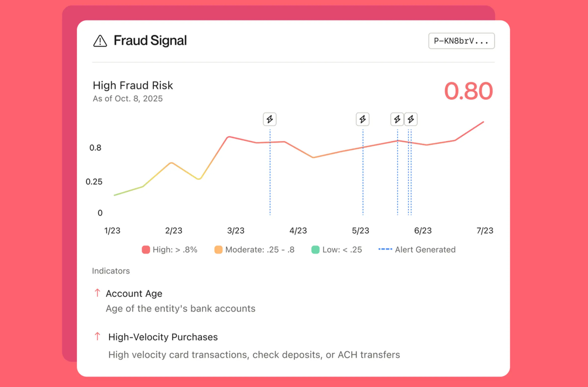Click the warning triangle icon beside Fraud Signal
This screenshot has width=588, height=387.
(x=100, y=41)
